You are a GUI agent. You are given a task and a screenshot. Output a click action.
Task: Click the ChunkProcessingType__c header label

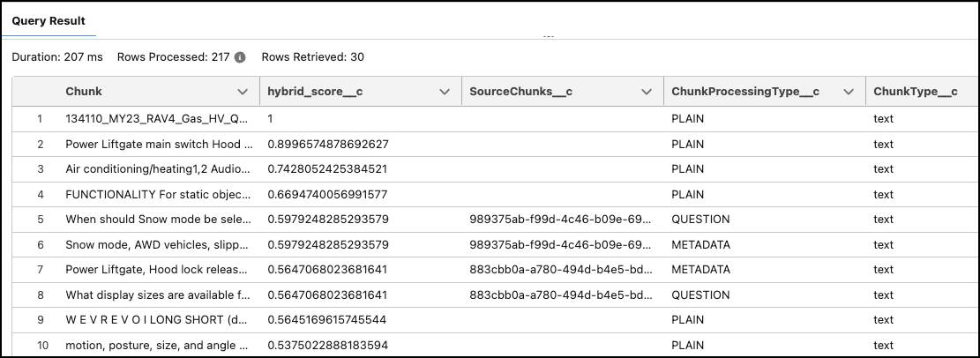[x=745, y=92]
